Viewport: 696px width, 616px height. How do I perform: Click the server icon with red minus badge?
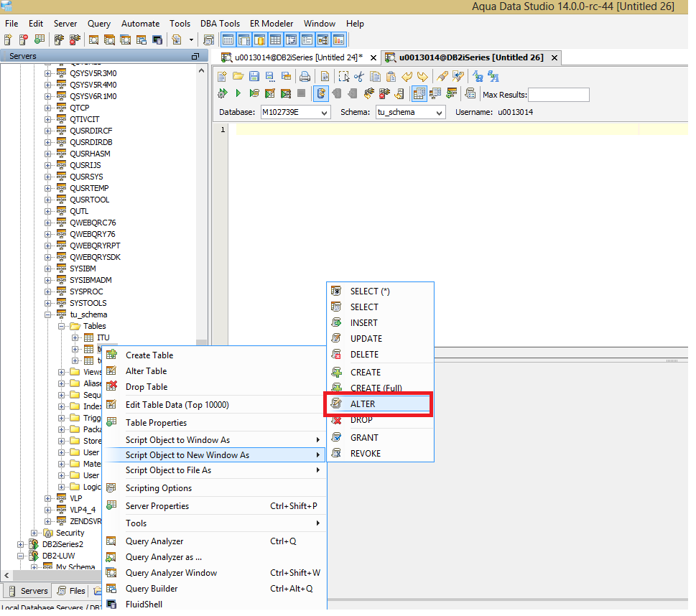pyautogui.click(x=24, y=40)
